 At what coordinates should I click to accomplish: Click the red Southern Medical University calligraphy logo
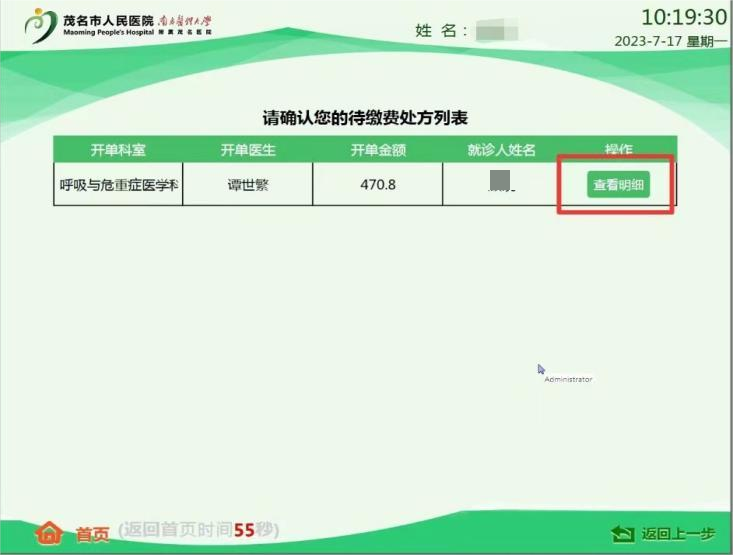coord(185,21)
